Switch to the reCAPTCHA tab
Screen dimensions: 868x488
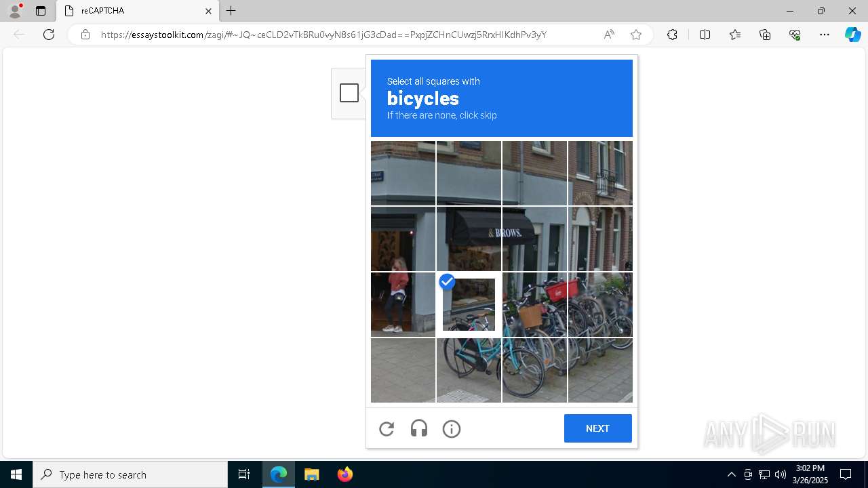tap(138, 11)
